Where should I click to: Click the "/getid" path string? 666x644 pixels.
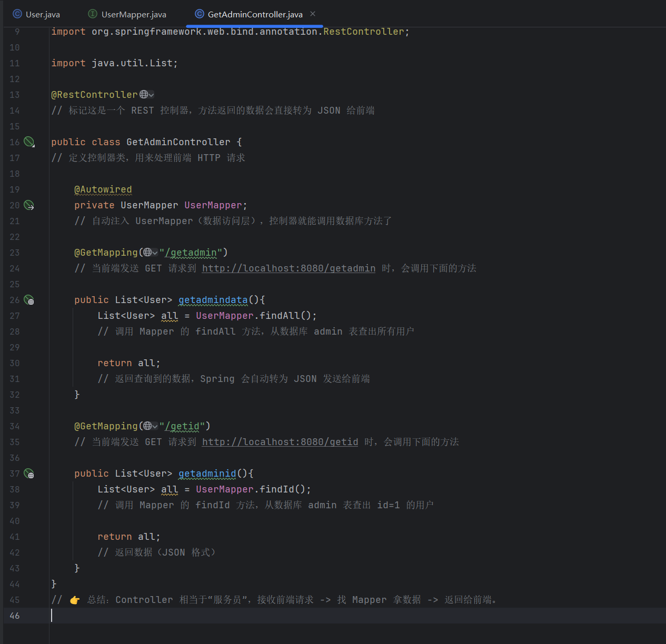click(182, 426)
